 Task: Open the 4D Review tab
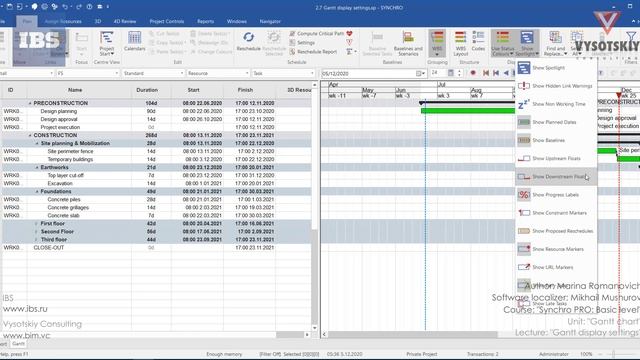124,21
